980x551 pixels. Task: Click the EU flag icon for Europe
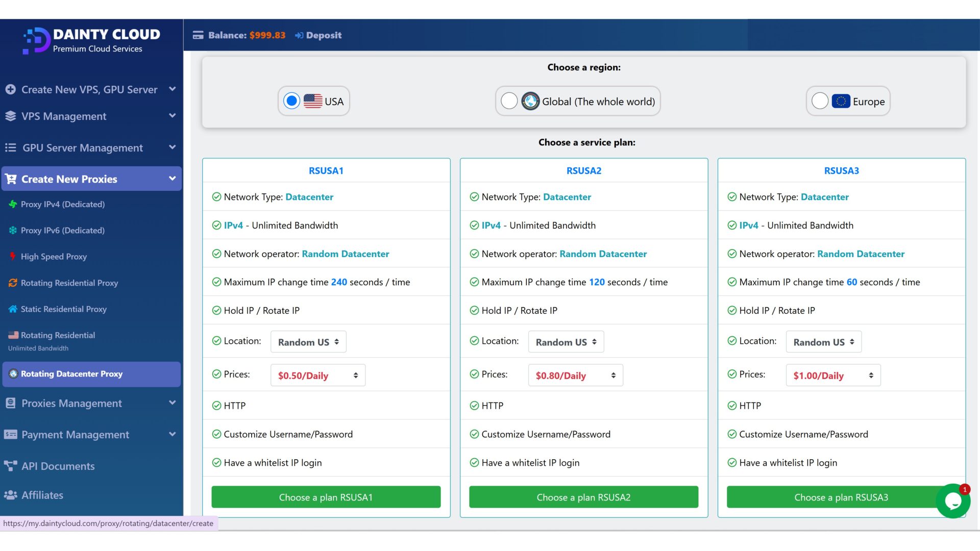click(x=841, y=101)
